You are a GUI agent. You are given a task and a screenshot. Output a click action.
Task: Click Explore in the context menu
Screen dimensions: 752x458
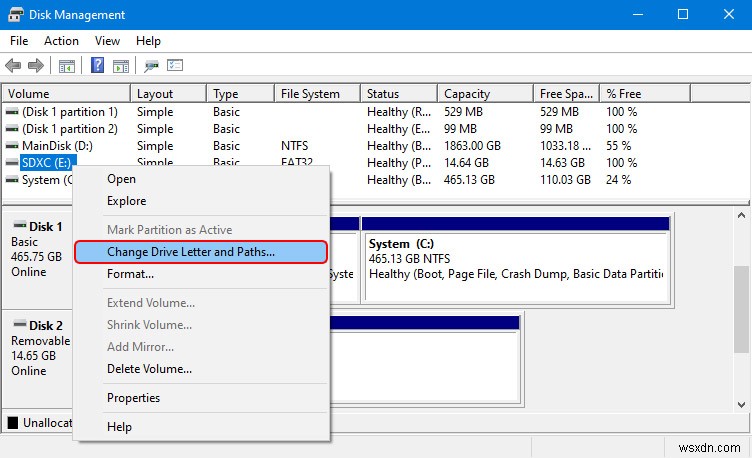point(127,201)
